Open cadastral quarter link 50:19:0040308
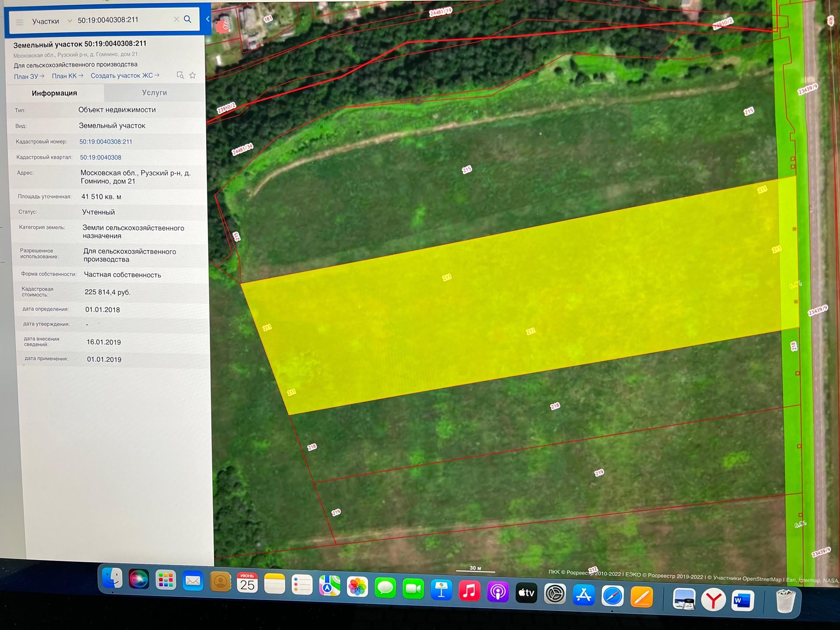The image size is (840, 630). coord(101,157)
